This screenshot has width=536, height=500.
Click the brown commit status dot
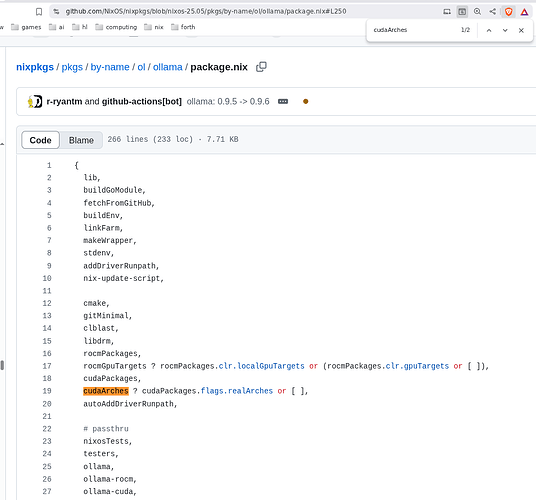(306, 101)
